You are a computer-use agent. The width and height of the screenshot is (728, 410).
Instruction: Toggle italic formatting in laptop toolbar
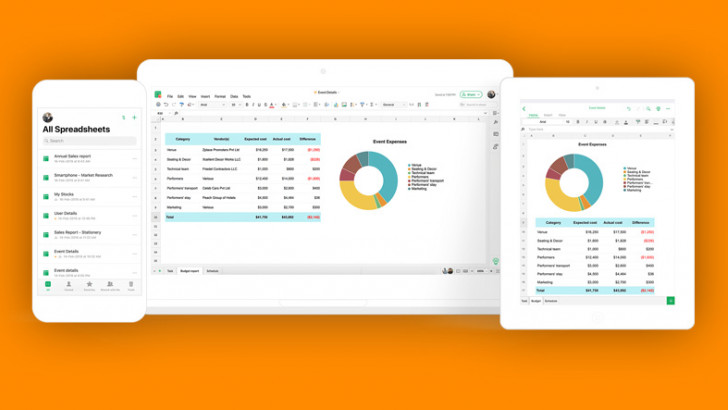[253, 105]
